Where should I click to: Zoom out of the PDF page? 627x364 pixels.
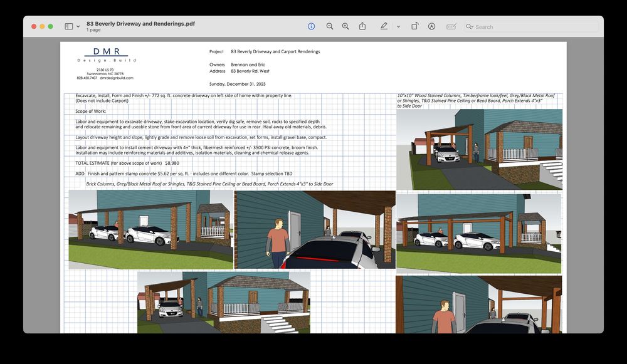tap(330, 26)
